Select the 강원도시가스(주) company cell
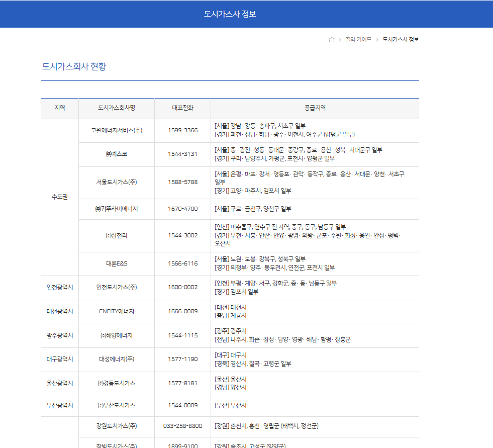The width and height of the screenshot is (493, 448). [x=117, y=426]
